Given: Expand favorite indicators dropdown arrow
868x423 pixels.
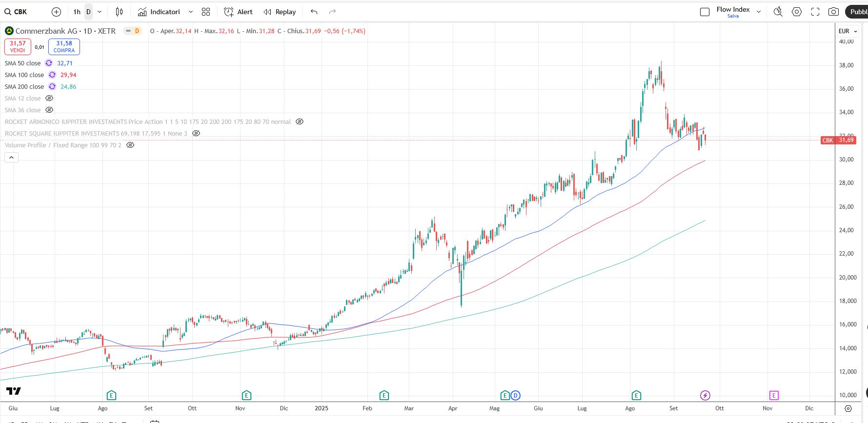Looking at the screenshot, I should (191, 12).
